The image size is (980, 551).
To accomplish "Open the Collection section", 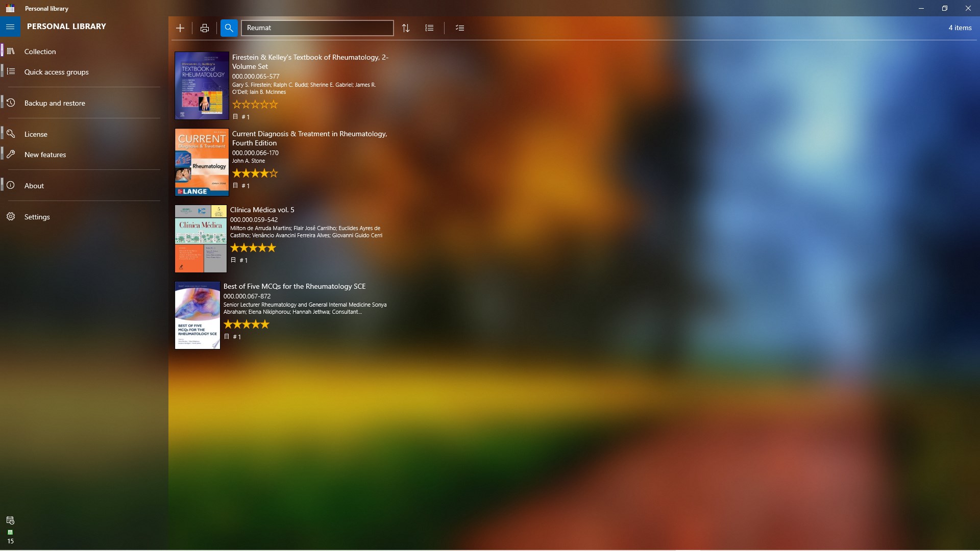I will point(40,51).
